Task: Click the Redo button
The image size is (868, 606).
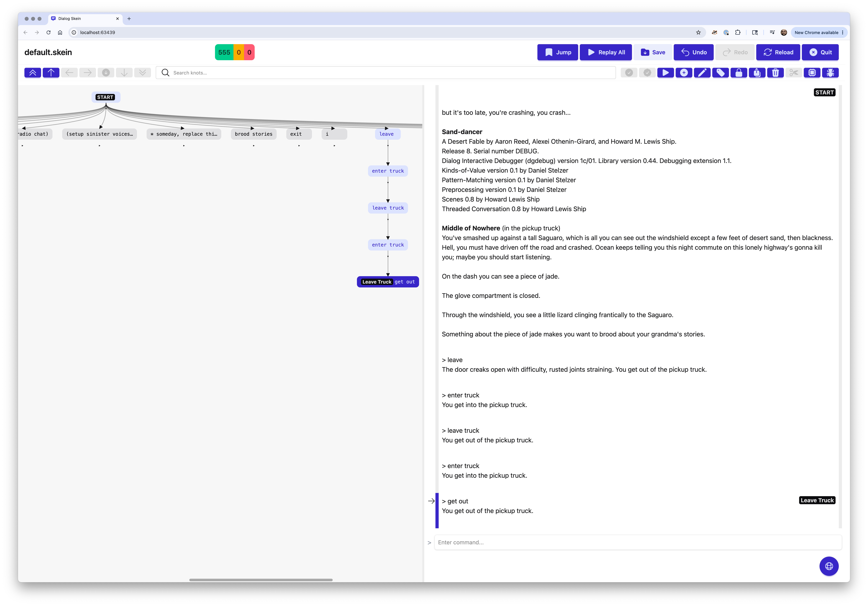Action: tap(735, 52)
